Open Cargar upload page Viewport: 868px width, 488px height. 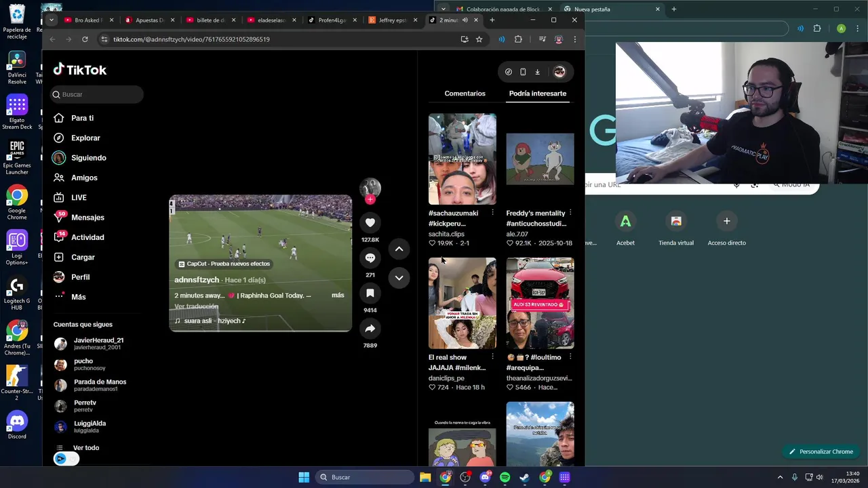(83, 257)
